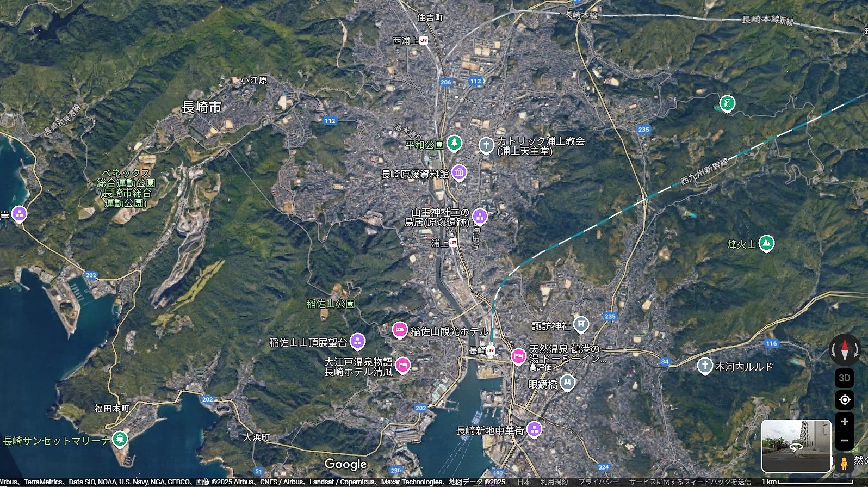Click the route 324 road shield
The image size is (868, 487).
(x=603, y=467)
